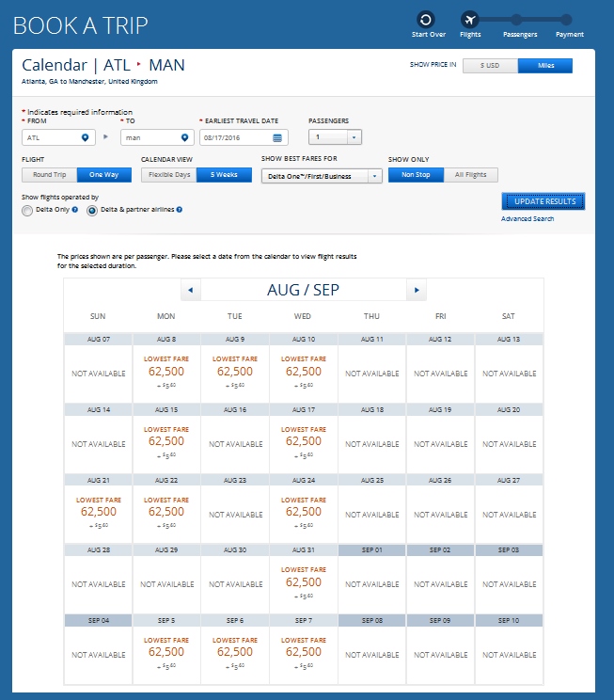Switch price display to $ USD

pos(489,65)
